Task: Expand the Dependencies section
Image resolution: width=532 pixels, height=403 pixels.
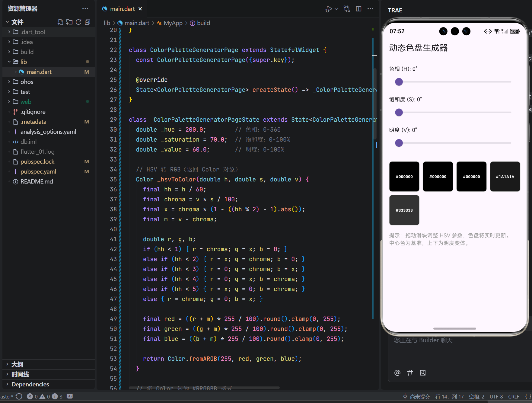Action: (x=48, y=384)
